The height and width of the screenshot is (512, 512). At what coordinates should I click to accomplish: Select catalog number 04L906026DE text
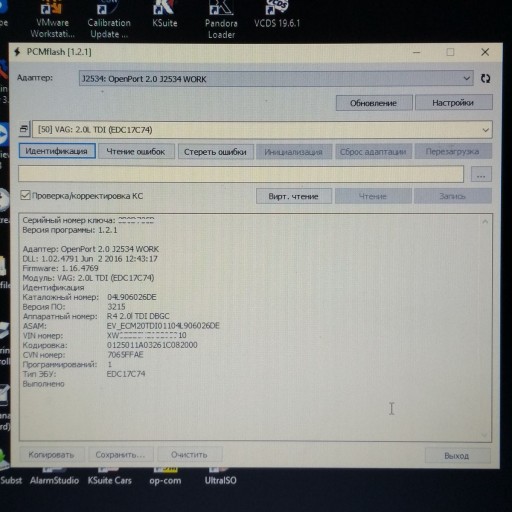(x=132, y=297)
